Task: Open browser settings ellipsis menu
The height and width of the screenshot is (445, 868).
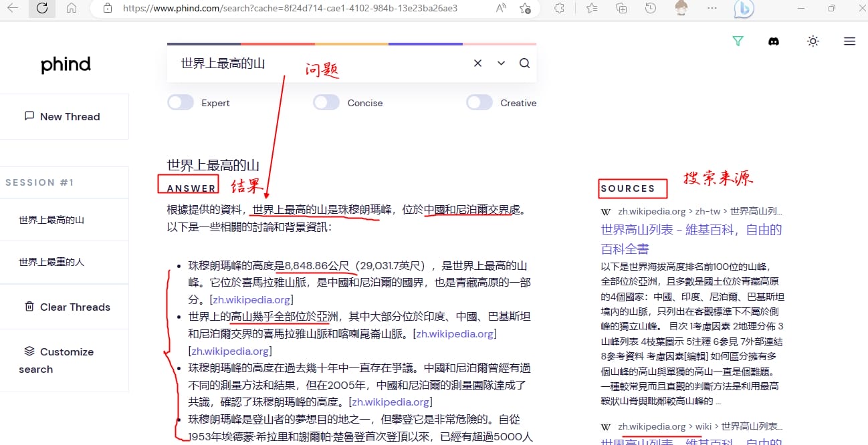Action: tap(712, 9)
